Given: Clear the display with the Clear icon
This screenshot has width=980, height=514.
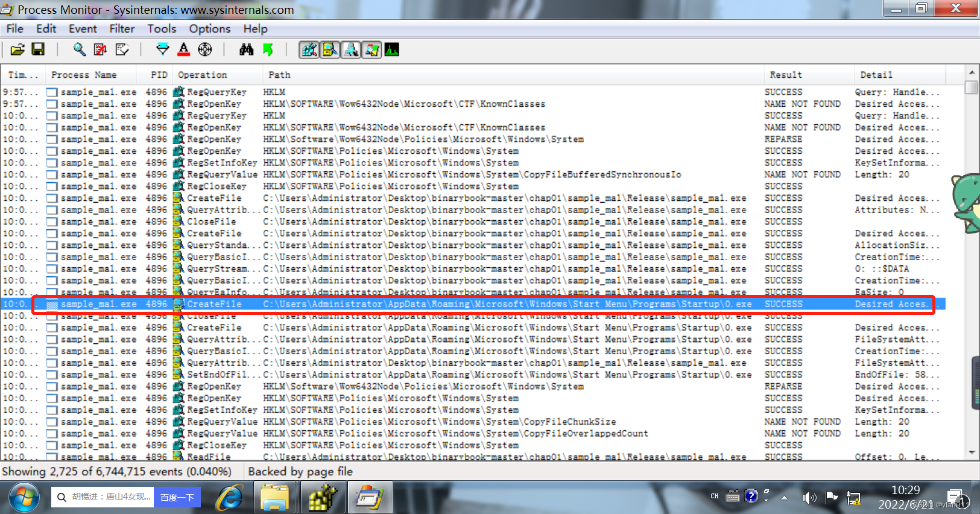Looking at the screenshot, I should point(122,49).
